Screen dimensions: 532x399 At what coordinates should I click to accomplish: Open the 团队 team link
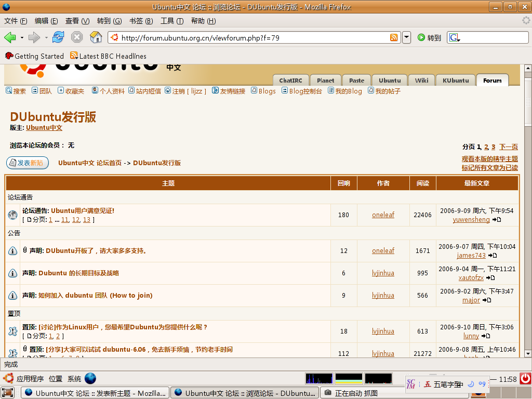[x=42, y=91]
